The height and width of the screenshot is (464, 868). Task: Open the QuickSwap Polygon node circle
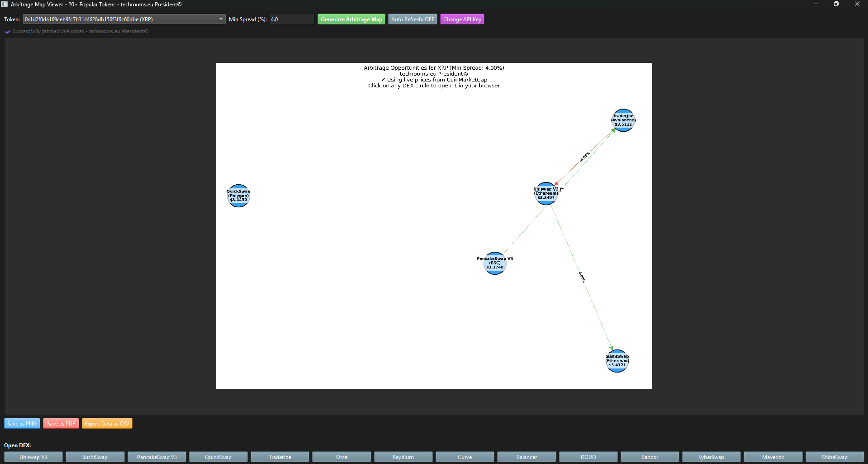click(x=238, y=196)
